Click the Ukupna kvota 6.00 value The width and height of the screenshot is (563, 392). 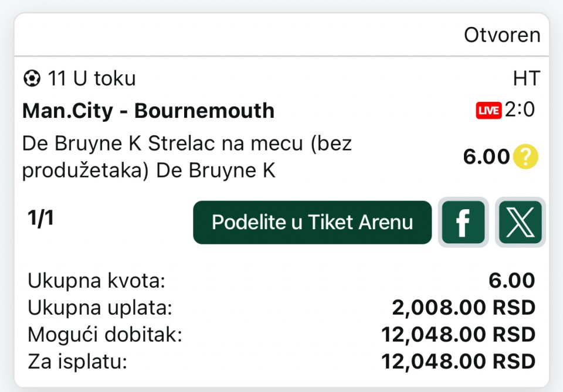pyautogui.click(x=511, y=281)
